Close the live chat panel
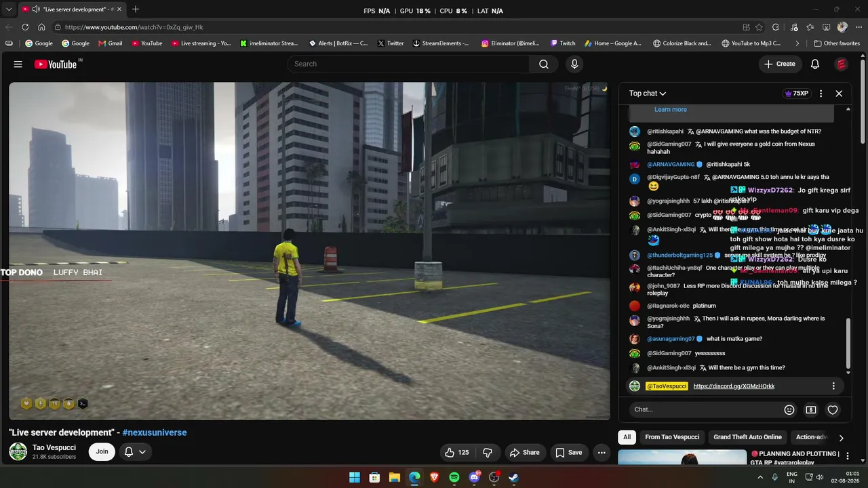Screen dimensions: 868x488 (839, 94)
